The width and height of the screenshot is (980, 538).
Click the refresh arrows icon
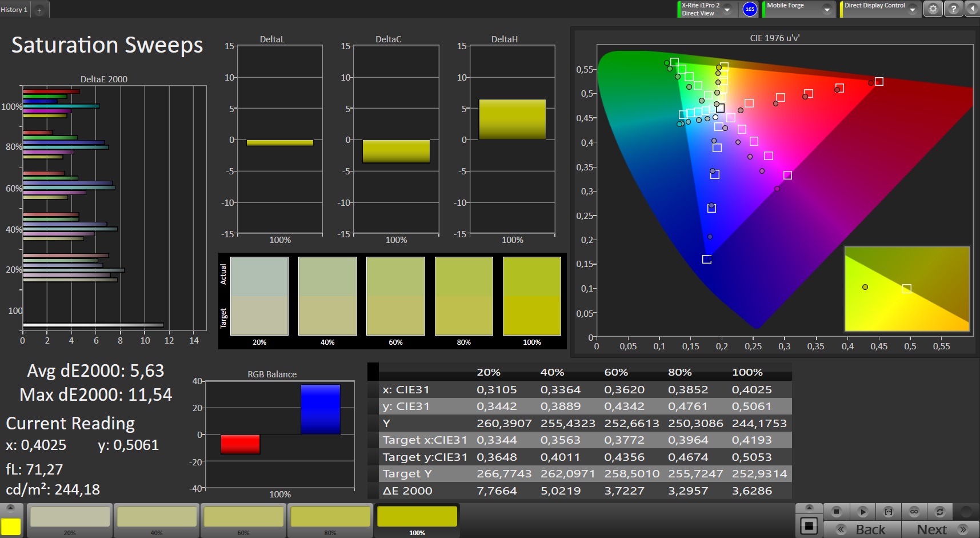pos(939,512)
